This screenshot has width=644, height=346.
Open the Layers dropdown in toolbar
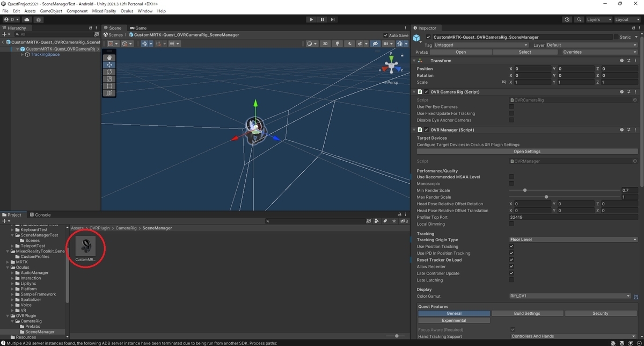(598, 19)
